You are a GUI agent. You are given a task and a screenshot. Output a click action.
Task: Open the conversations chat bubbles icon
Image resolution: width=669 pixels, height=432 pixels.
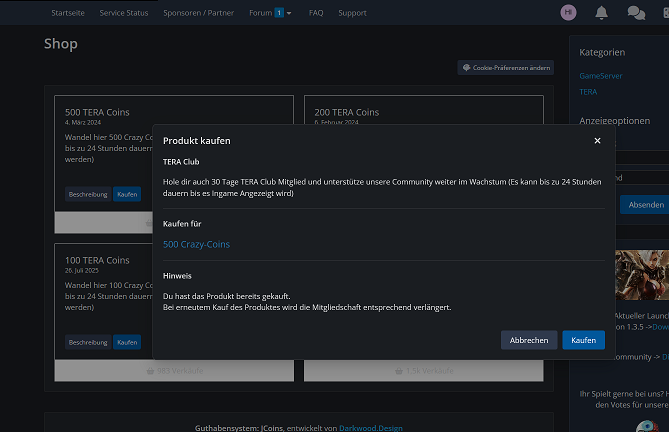tap(636, 13)
